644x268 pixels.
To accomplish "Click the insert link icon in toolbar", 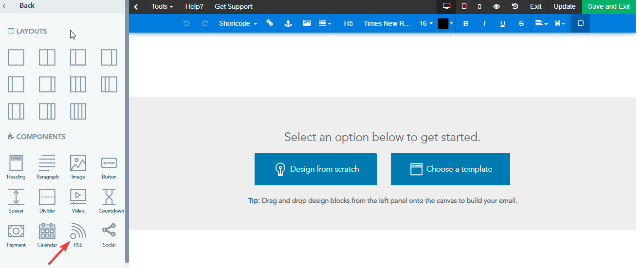I will click(x=270, y=23).
